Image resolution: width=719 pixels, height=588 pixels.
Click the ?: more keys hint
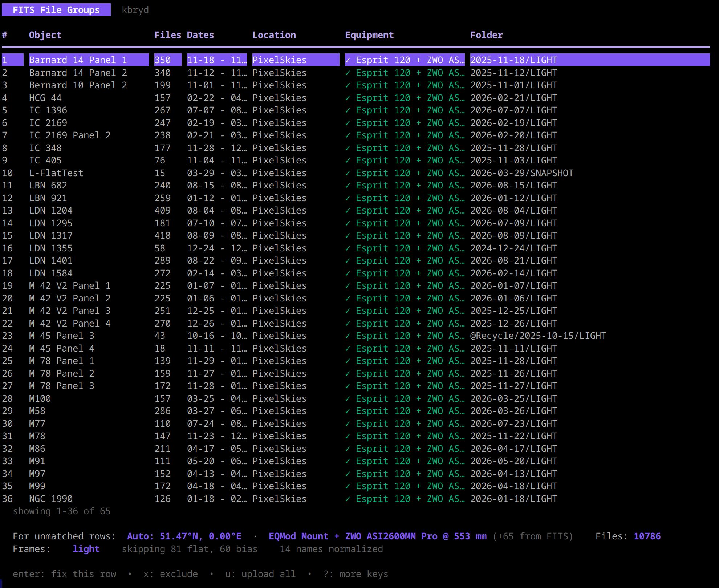click(356, 574)
